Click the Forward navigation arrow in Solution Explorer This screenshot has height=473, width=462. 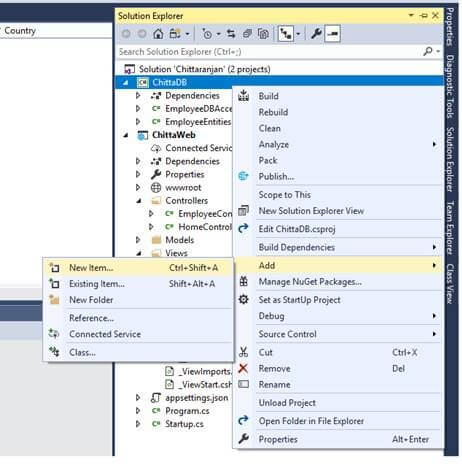click(142, 34)
